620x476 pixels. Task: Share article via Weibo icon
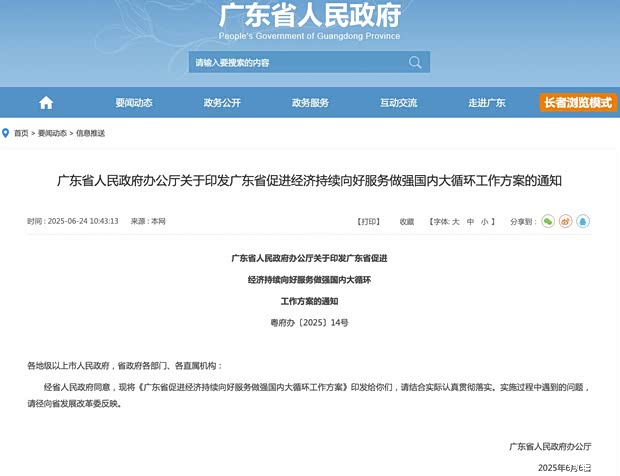coord(565,221)
